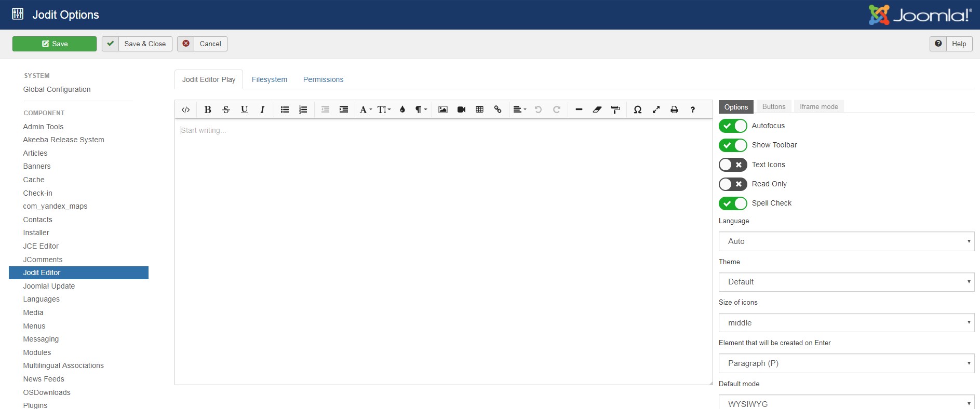Insert image via toolbar icon
The width and height of the screenshot is (980, 409).
pos(442,110)
